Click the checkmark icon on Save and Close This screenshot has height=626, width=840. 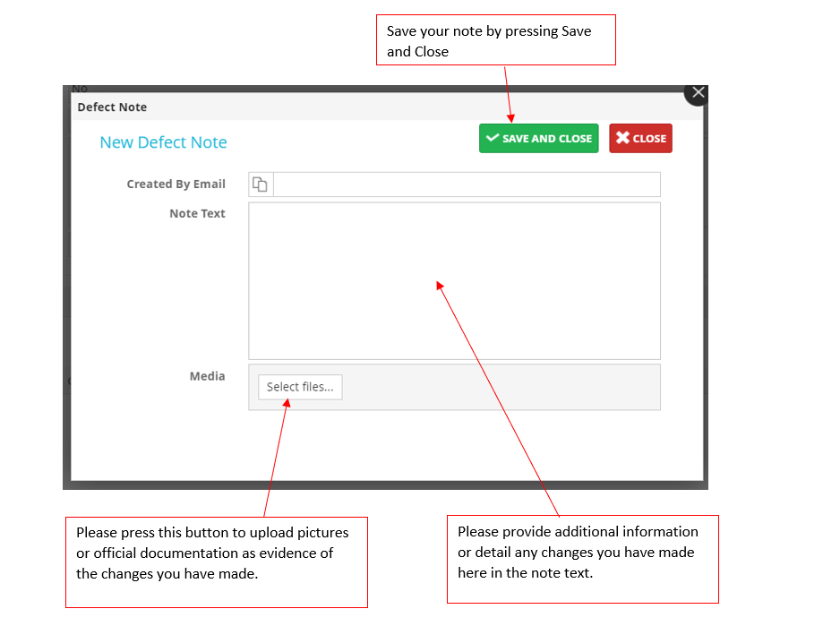click(x=492, y=139)
